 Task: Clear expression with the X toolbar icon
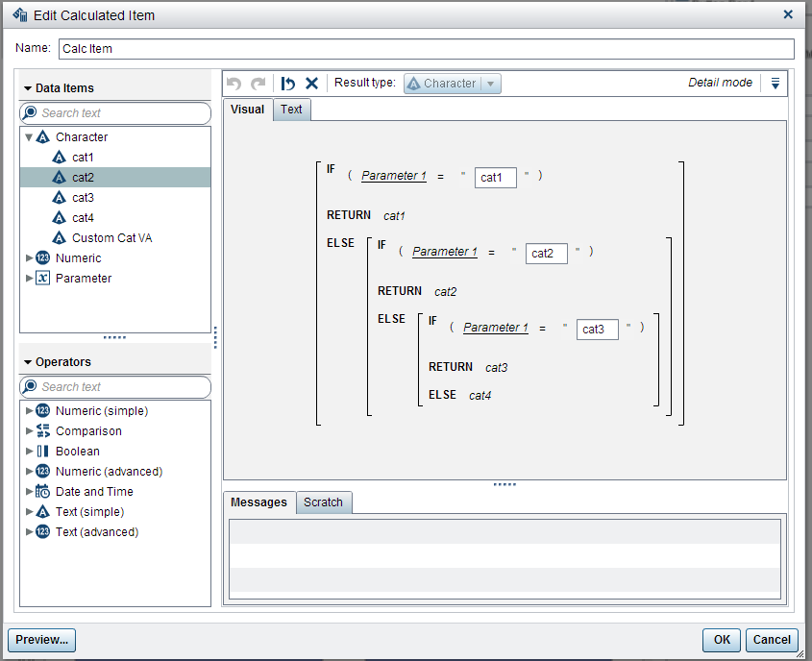pyautogui.click(x=311, y=84)
